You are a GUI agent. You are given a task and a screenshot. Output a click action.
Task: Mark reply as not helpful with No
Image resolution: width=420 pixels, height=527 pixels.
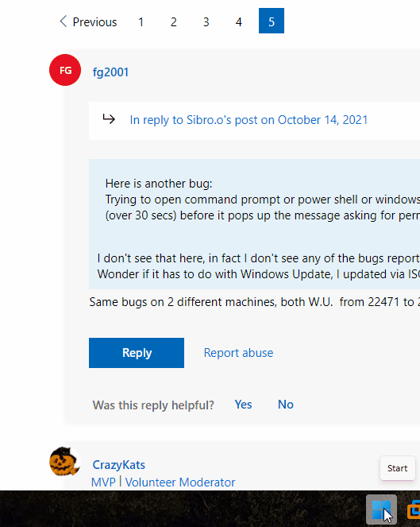[x=285, y=405]
